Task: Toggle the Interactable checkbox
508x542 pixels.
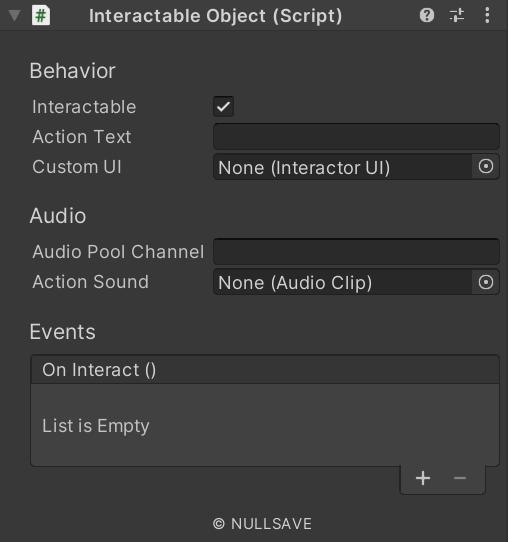Action: point(224,106)
